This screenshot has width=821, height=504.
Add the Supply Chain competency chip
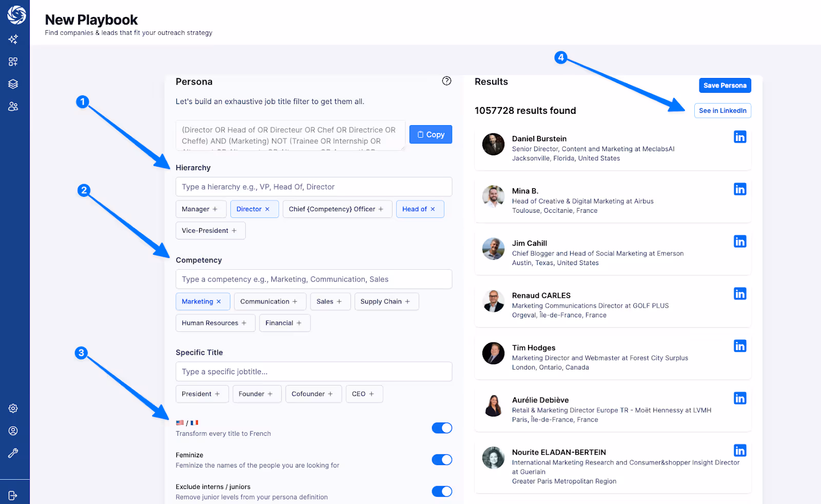coord(386,301)
